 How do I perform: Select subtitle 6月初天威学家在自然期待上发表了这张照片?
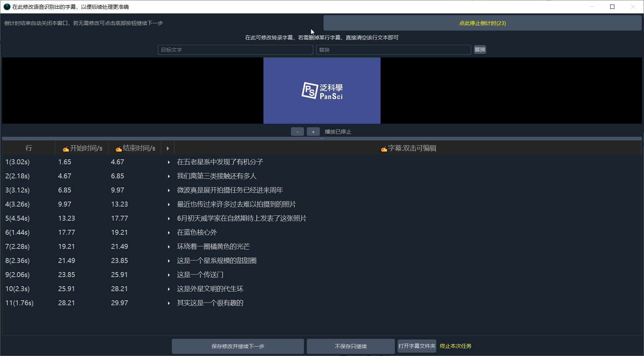point(242,219)
